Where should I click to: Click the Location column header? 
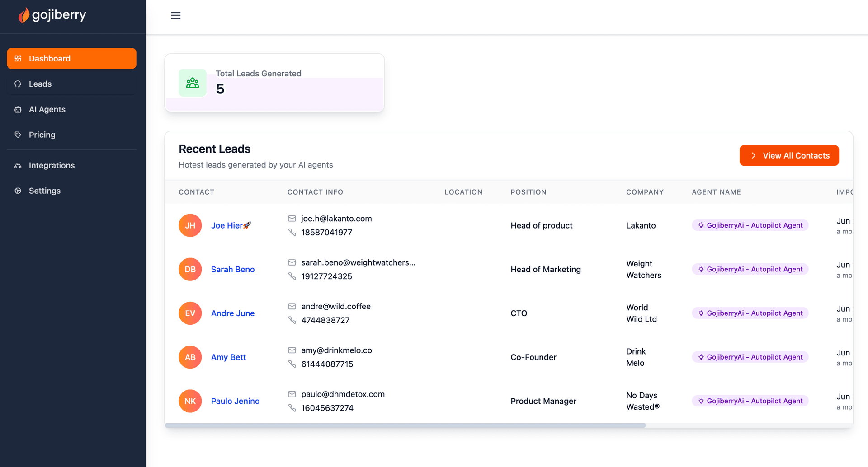[463, 192]
